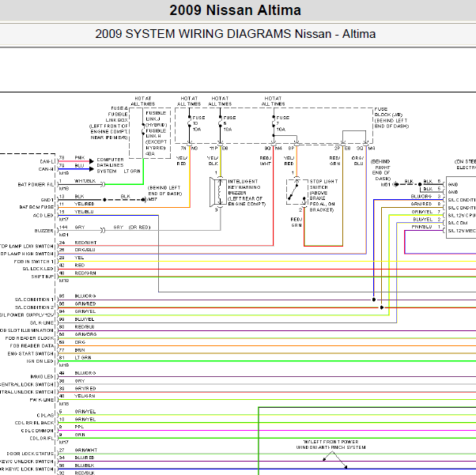Screen dimensions: 476x475
Task: Select the "YEL/GRN" wire label at pin 40
Action: (85, 396)
